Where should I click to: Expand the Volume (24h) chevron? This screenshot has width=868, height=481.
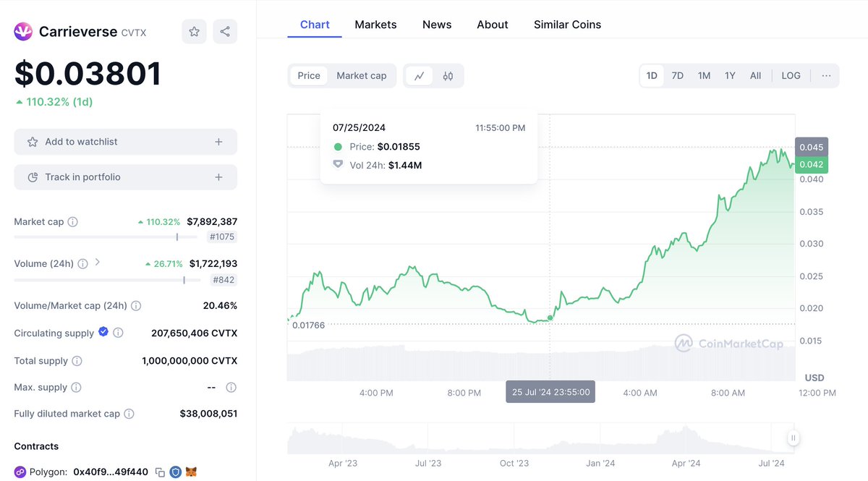[98, 263]
